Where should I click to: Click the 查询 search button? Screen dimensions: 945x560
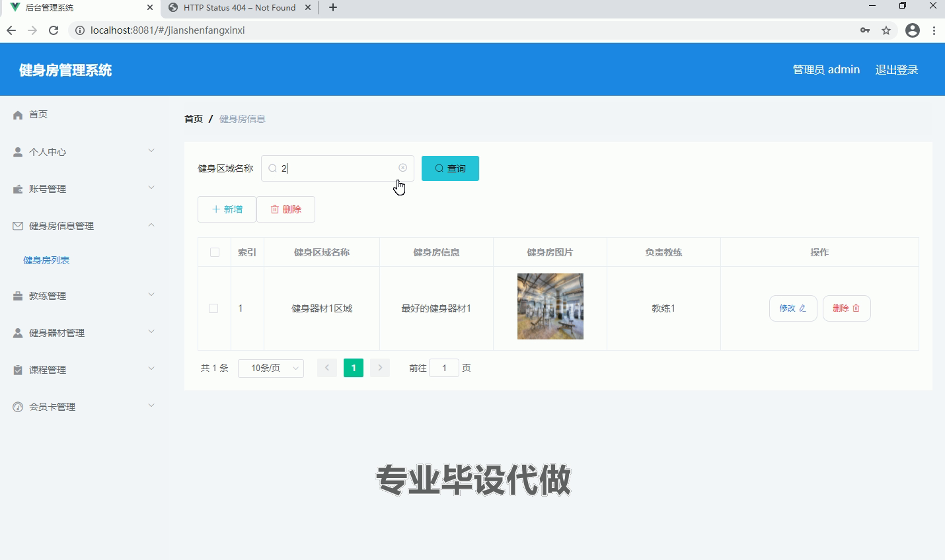click(450, 168)
